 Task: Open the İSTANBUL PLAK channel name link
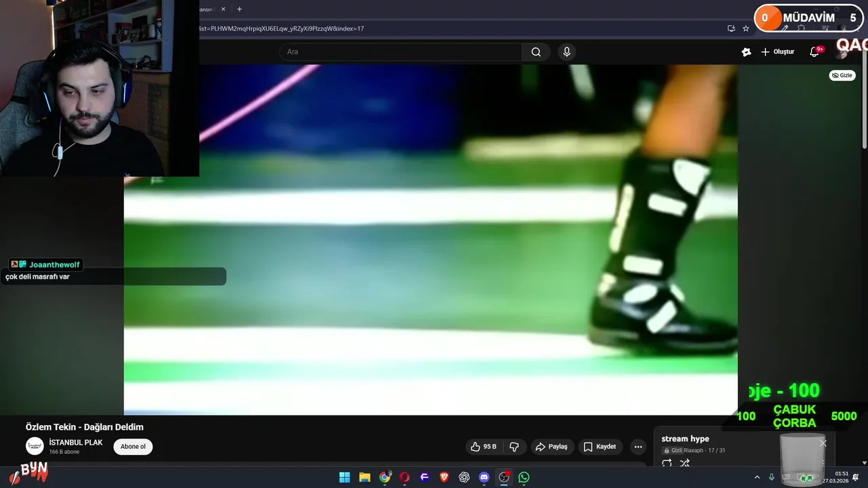point(76,443)
